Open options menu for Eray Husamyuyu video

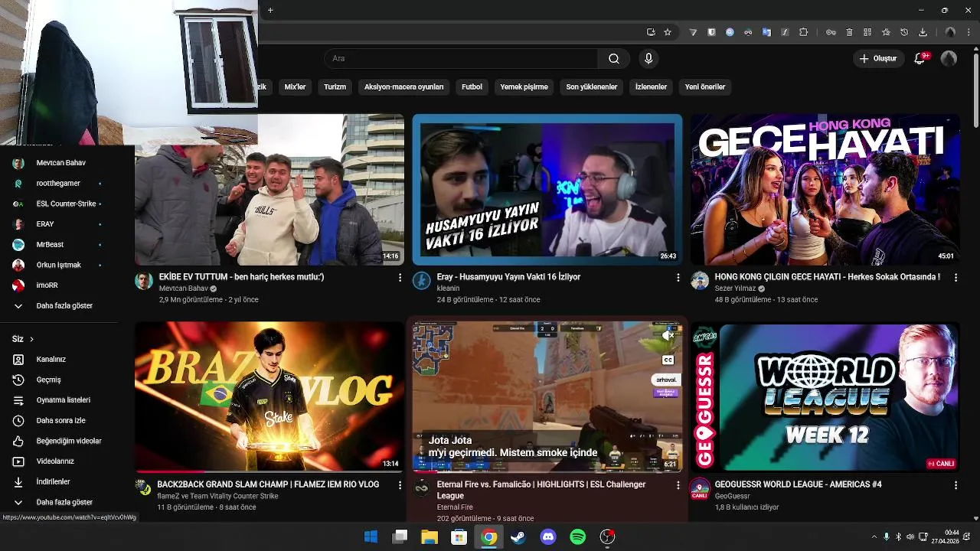point(678,277)
